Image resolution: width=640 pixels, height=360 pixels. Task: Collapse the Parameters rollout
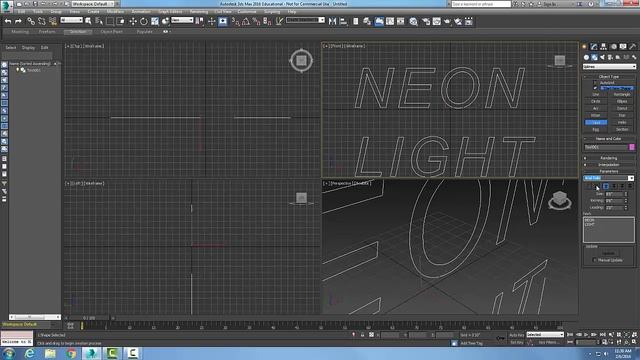(x=609, y=171)
